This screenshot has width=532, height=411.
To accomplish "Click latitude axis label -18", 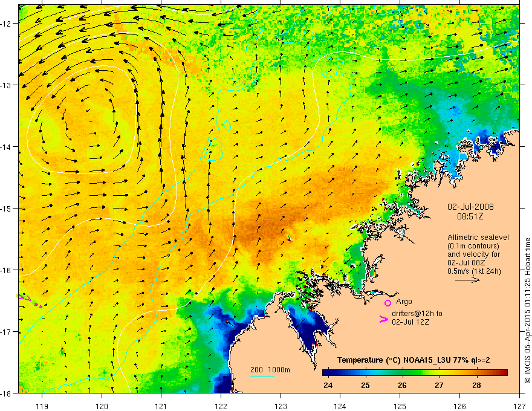I will (x=7, y=393).
